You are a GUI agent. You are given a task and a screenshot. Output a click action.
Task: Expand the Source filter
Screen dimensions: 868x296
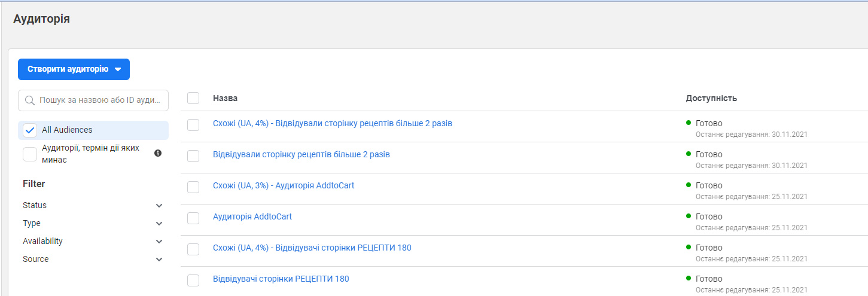coord(159,259)
